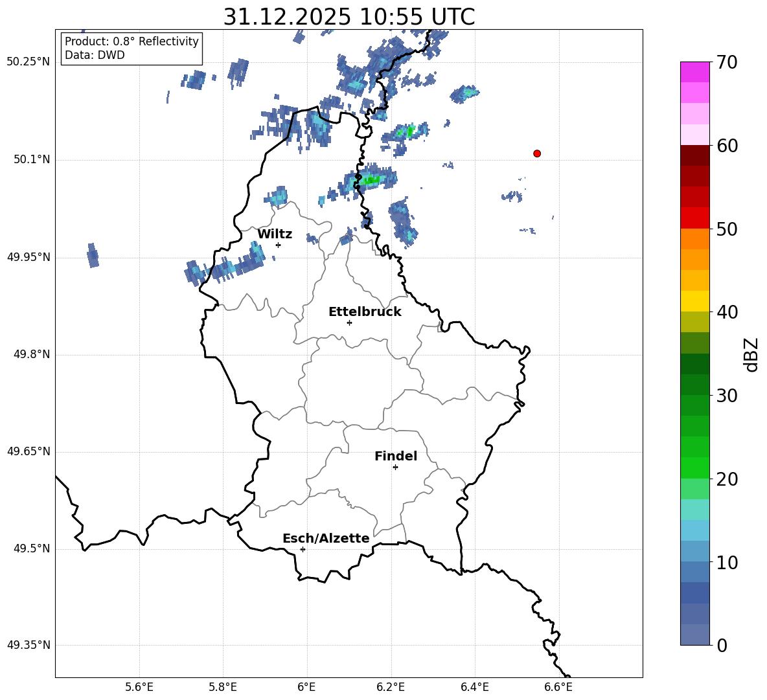Click the orange colorbar band below 50
Viewport: 767px width, 700px height.
click(x=695, y=239)
